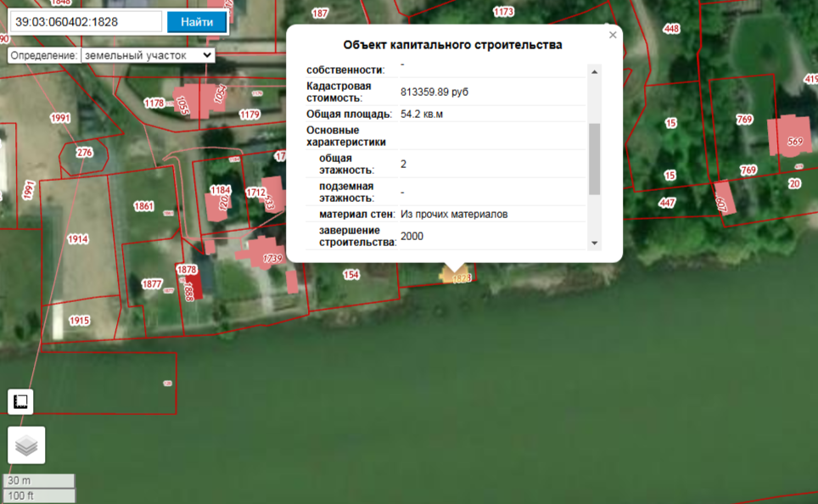The width and height of the screenshot is (818, 504).
Task: Activate the measure tool icon
Action: (x=20, y=401)
